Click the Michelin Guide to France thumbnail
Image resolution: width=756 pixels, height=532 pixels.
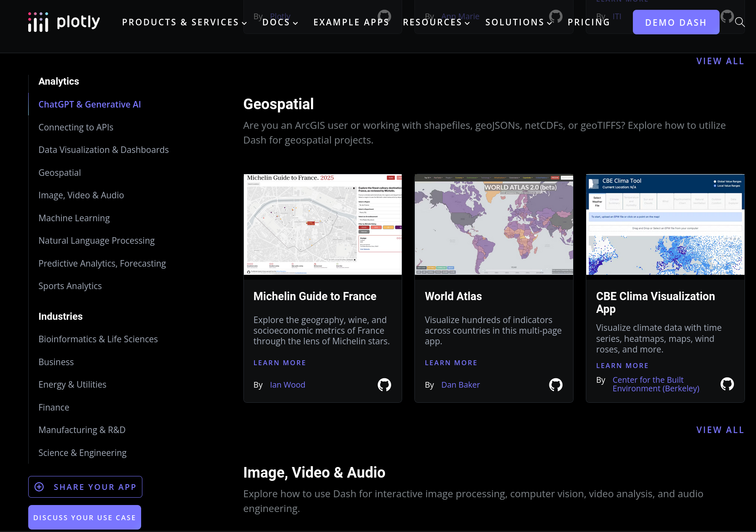pos(322,224)
